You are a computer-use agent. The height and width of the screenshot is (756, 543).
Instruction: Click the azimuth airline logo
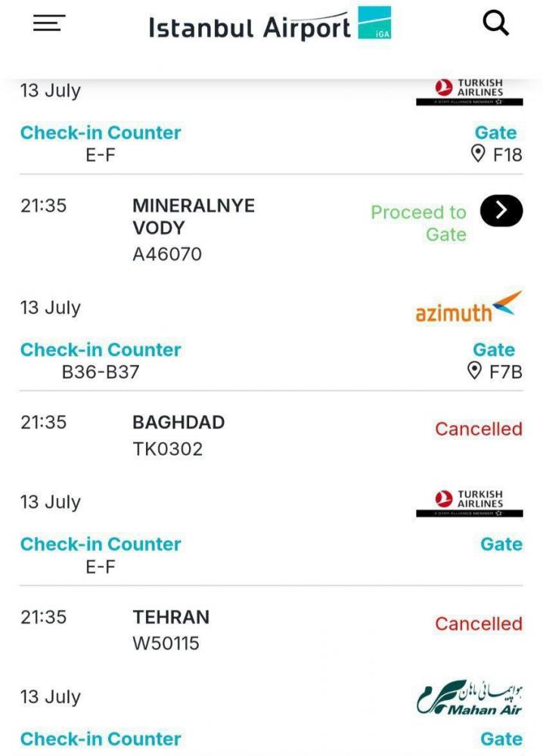click(469, 307)
